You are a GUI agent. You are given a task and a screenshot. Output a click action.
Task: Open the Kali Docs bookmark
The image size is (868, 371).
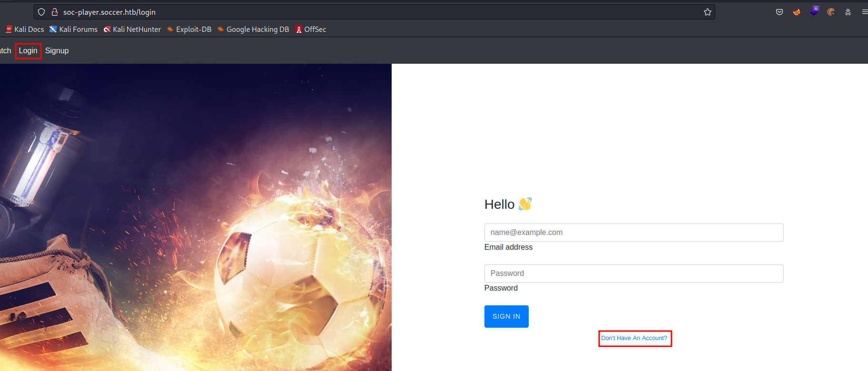25,29
